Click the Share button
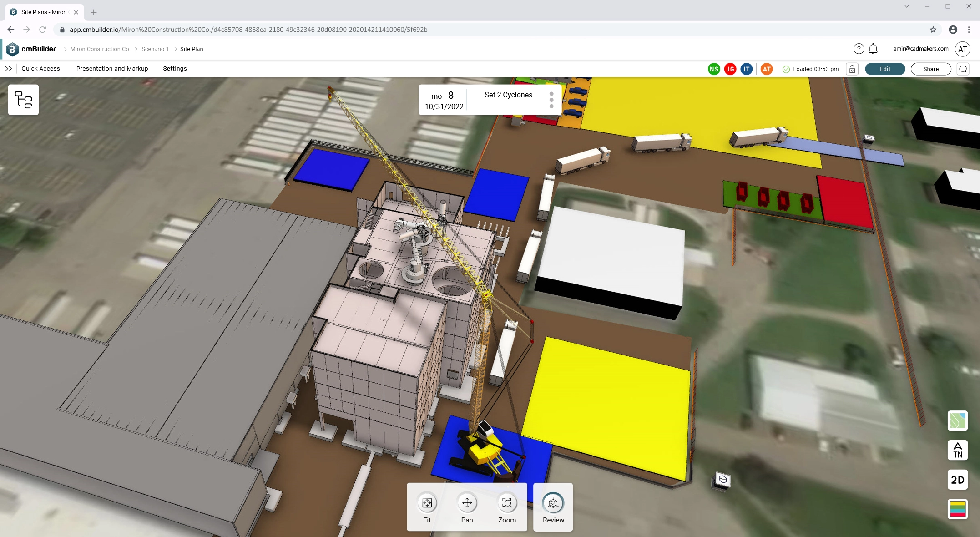The height and width of the screenshot is (537, 980). [x=930, y=69]
